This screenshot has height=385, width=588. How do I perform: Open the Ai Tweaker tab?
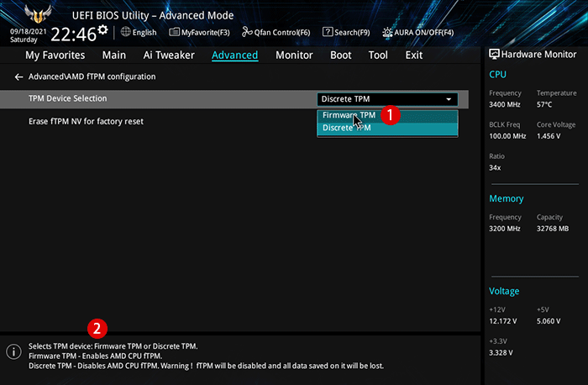click(x=169, y=55)
